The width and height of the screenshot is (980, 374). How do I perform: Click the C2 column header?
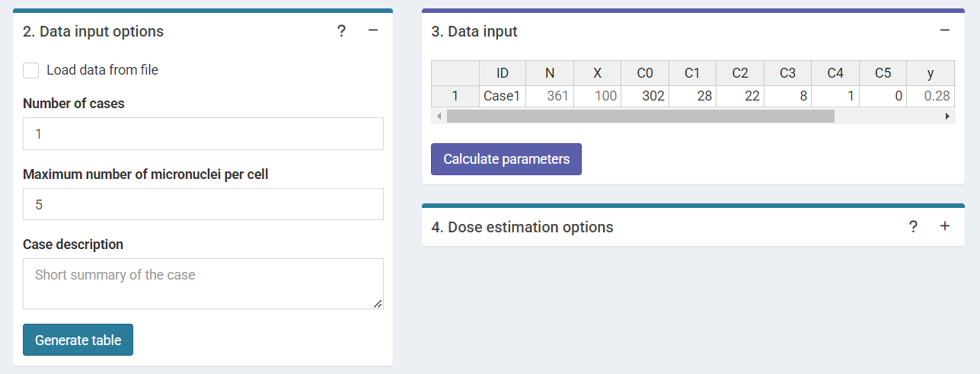pos(740,73)
